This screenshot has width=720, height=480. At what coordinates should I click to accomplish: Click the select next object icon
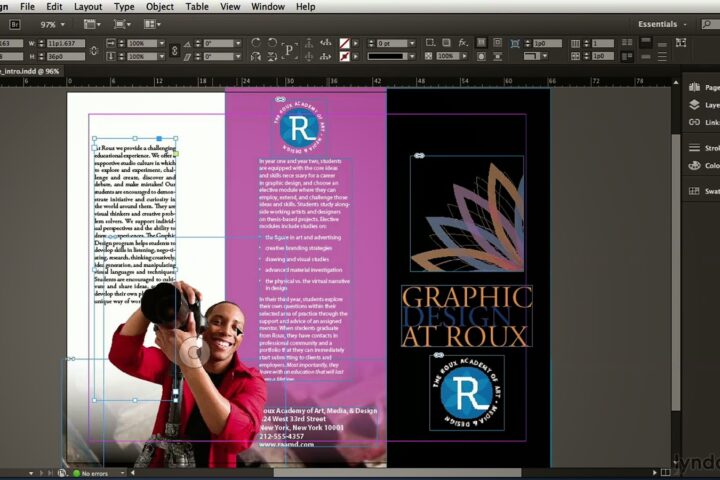[x=326, y=56]
